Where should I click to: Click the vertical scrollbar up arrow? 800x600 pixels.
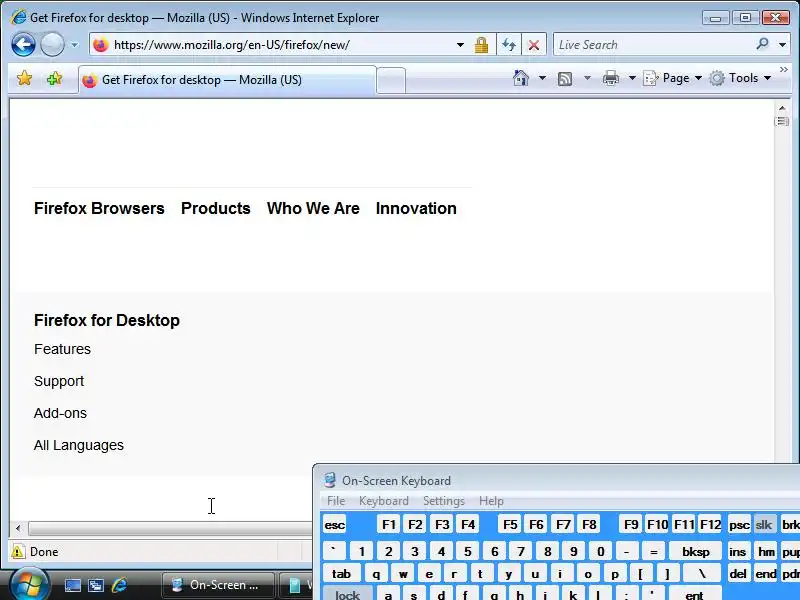tap(782, 108)
